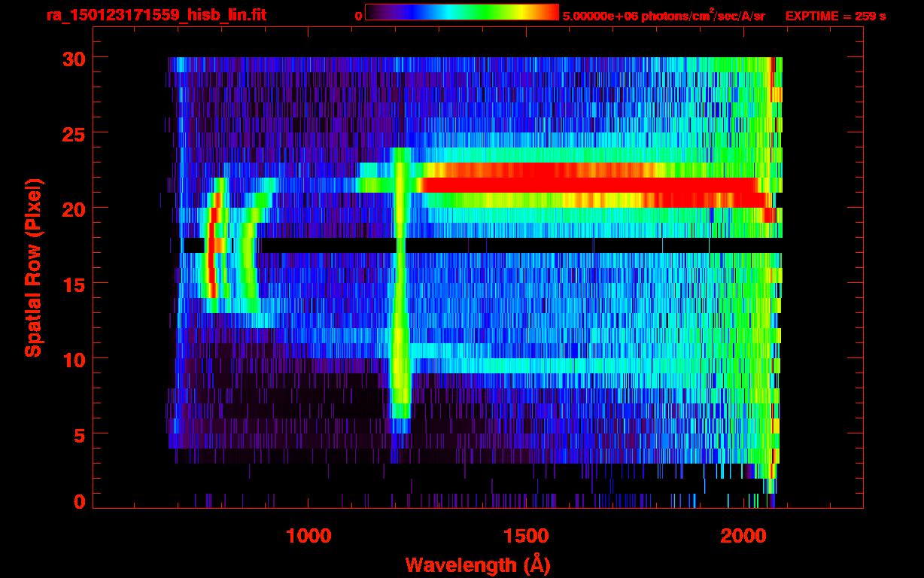Screen dimensions: 924x578
Task: Click the x-axis tick label 1500
Action: click(x=526, y=536)
